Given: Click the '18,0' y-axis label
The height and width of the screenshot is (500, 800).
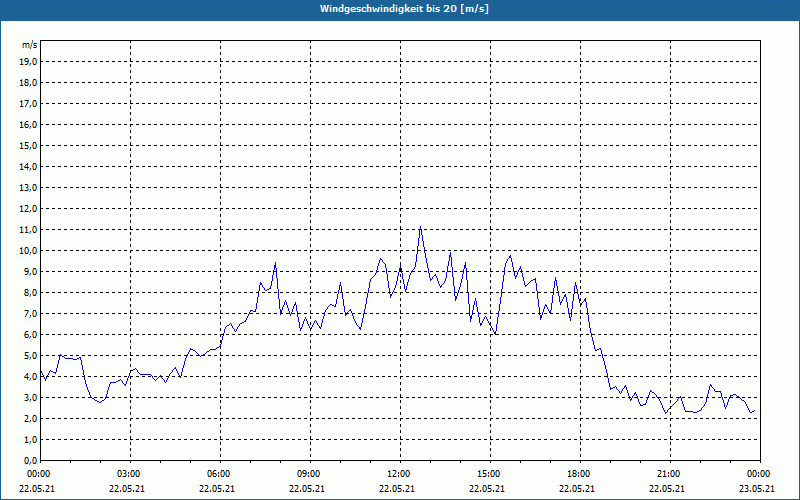Looking at the screenshot, I should pyautogui.click(x=29, y=83).
